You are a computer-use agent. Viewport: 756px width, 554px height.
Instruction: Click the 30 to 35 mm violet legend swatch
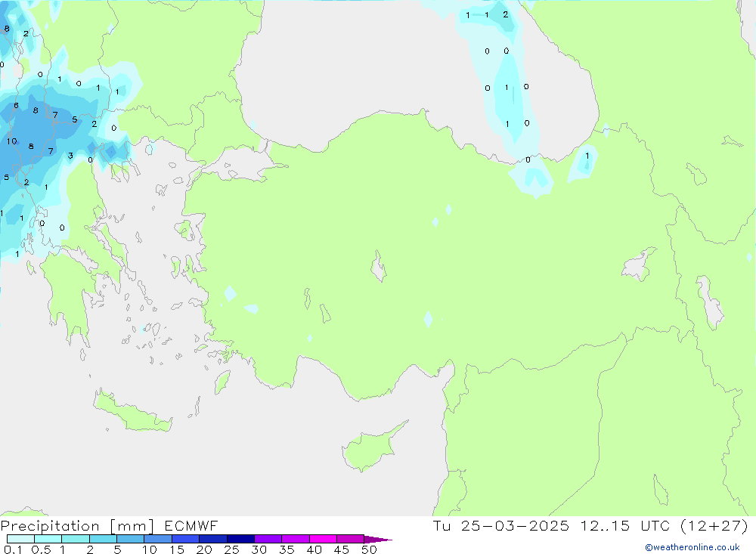click(268, 539)
